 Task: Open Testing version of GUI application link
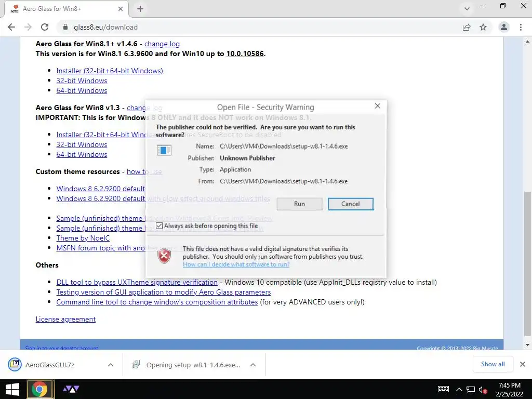coord(164,292)
